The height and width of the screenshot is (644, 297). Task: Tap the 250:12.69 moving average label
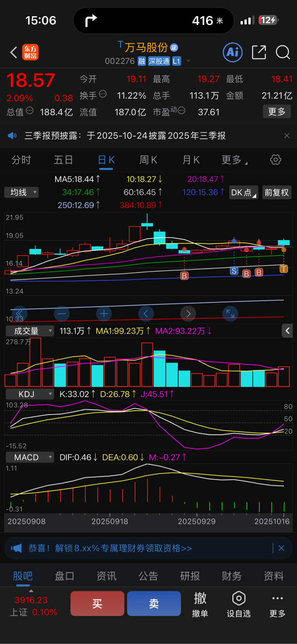tap(79, 205)
